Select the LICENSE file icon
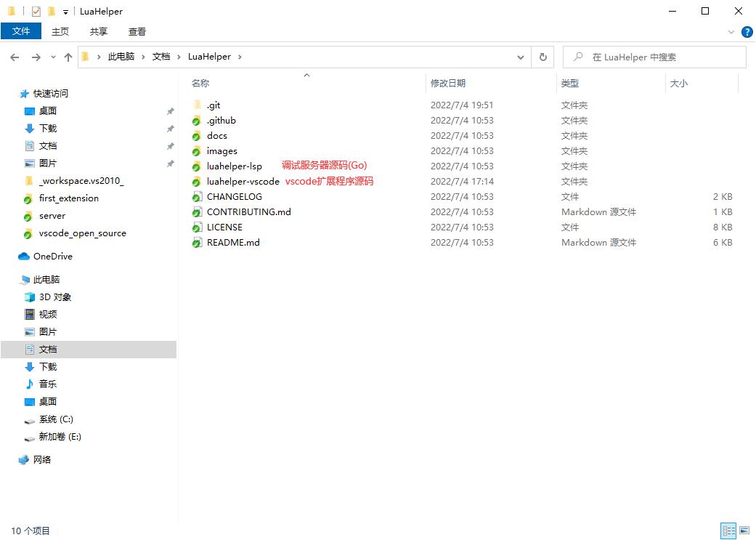The image size is (756, 540). click(197, 227)
